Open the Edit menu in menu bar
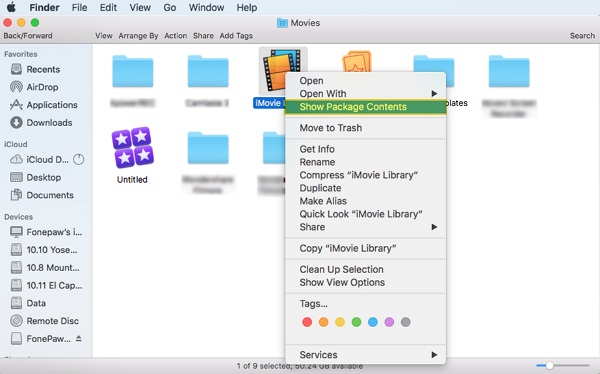Image resolution: width=600 pixels, height=374 pixels. [x=108, y=7]
